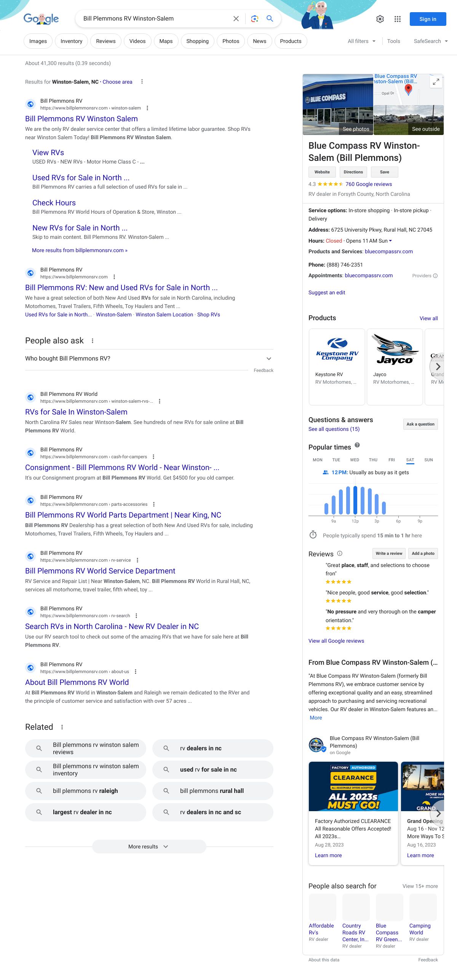Viewport: 457px width, 980px height.
Task: Open the All filters dropdown
Action: (x=361, y=41)
